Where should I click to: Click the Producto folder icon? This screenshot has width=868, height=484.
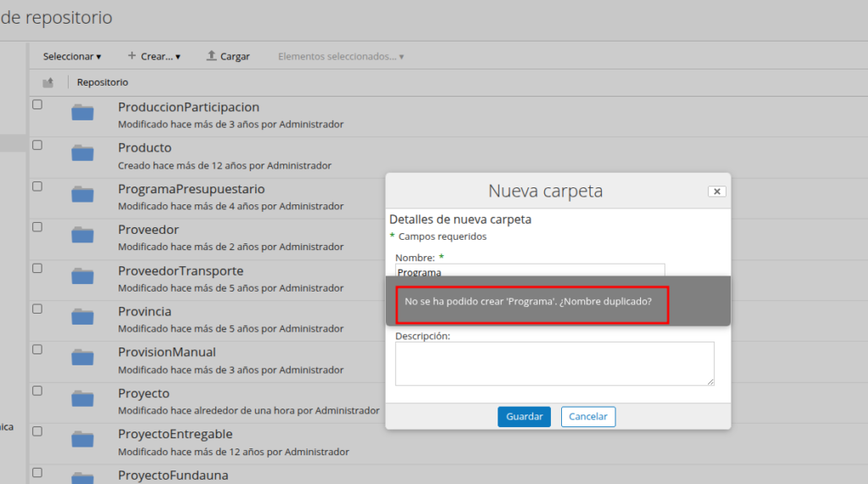(82, 153)
